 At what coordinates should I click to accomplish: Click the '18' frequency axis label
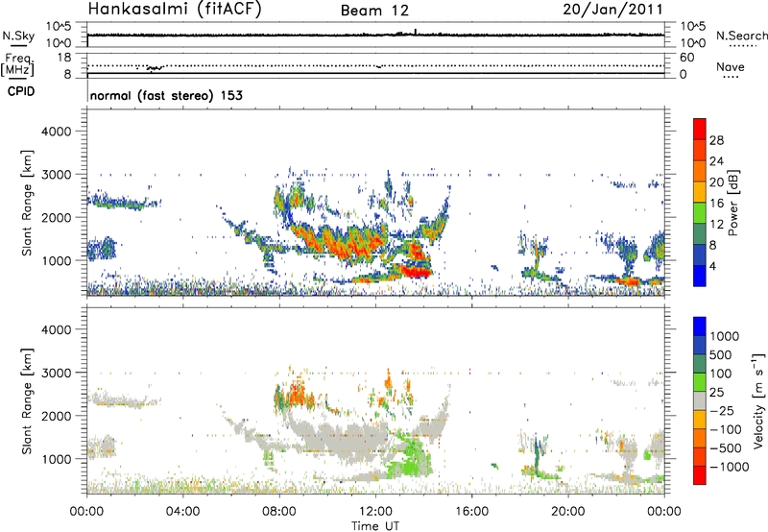(x=64, y=58)
